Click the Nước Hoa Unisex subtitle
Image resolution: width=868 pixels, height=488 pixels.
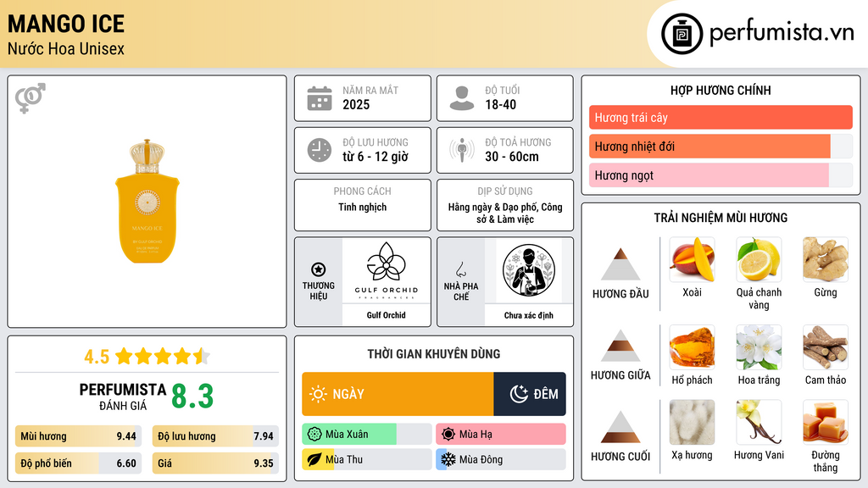click(x=66, y=48)
